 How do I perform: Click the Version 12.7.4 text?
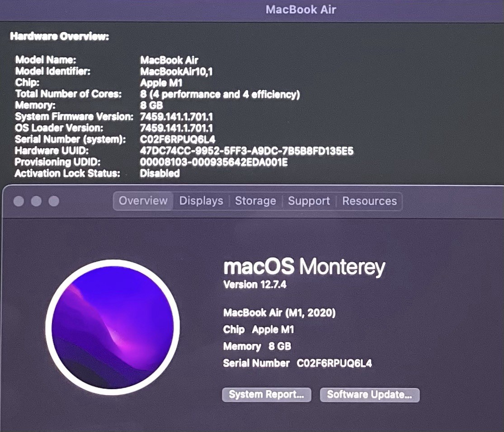(x=255, y=285)
